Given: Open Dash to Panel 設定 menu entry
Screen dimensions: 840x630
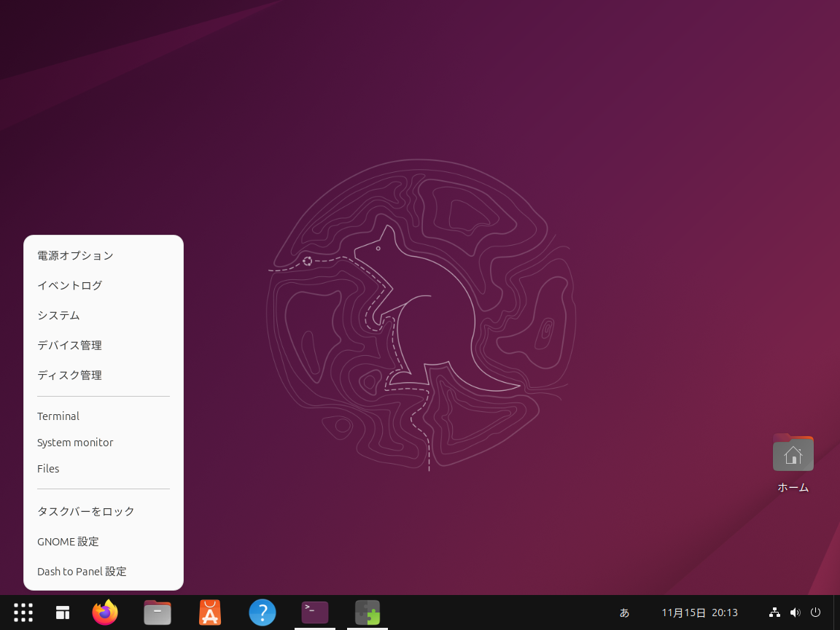Looking at the screenshot, I should tap(82, 571).
